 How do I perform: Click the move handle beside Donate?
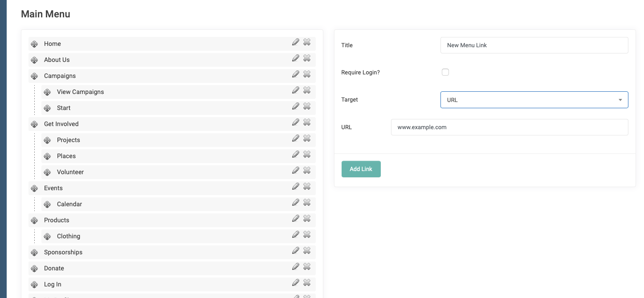[34, 268]
